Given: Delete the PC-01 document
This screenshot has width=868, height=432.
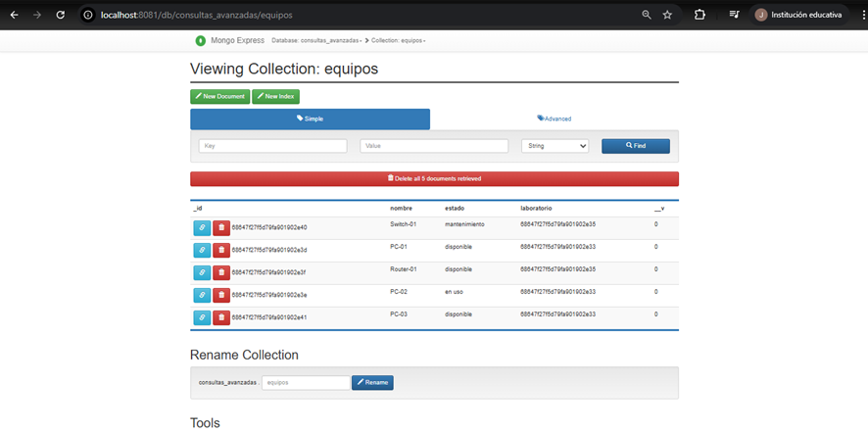Looking at the screenshot, I should tap(221, 251).
